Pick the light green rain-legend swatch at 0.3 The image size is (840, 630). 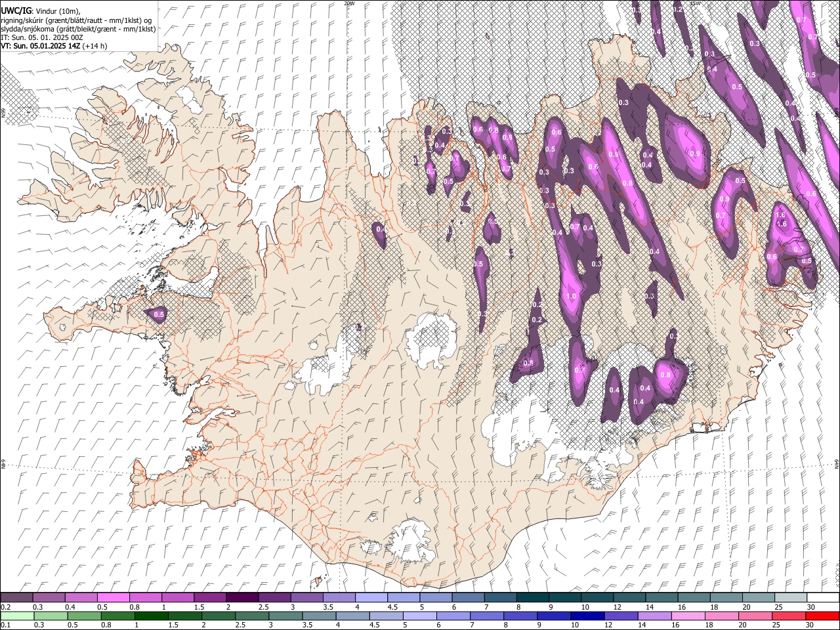51,616
